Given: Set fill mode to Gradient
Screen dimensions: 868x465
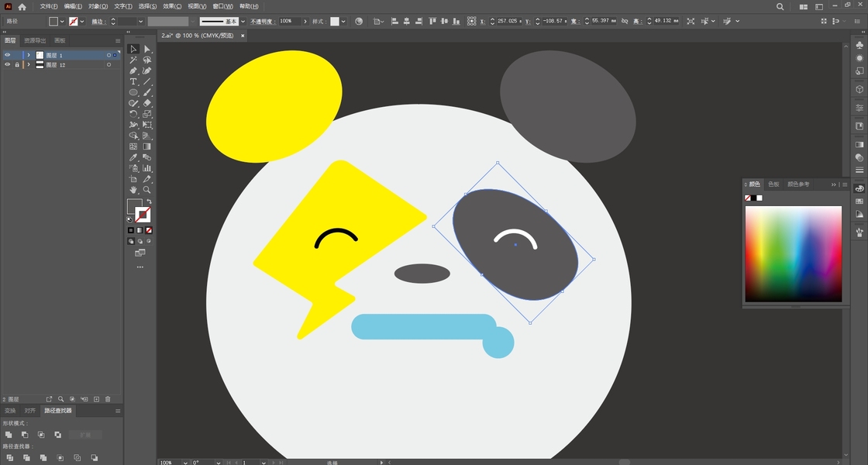Looking at the screenshot, I should click(x=139, y=230).
